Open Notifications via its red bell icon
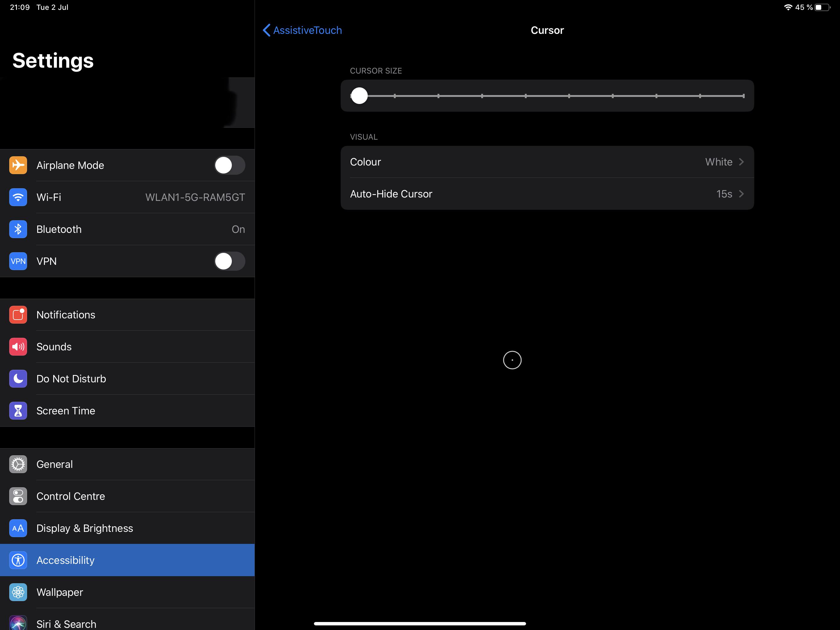840x630 pixels. coord(18,315)
